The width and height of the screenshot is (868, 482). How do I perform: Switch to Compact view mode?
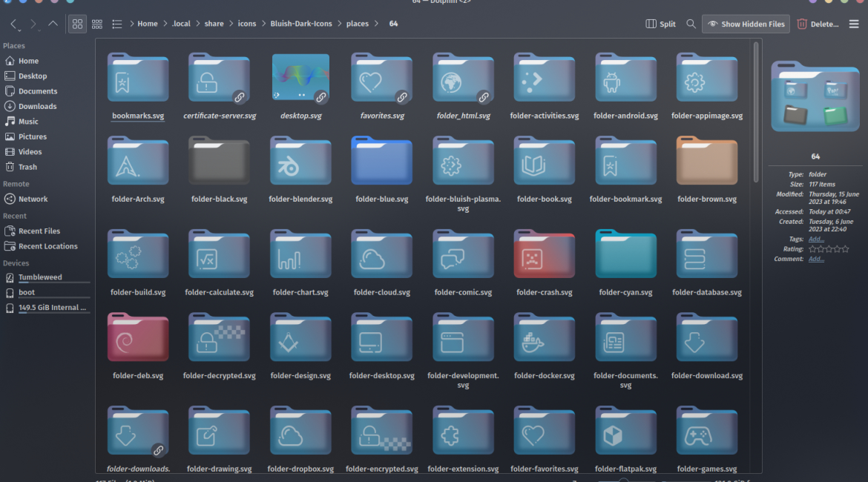pos(97,24)
